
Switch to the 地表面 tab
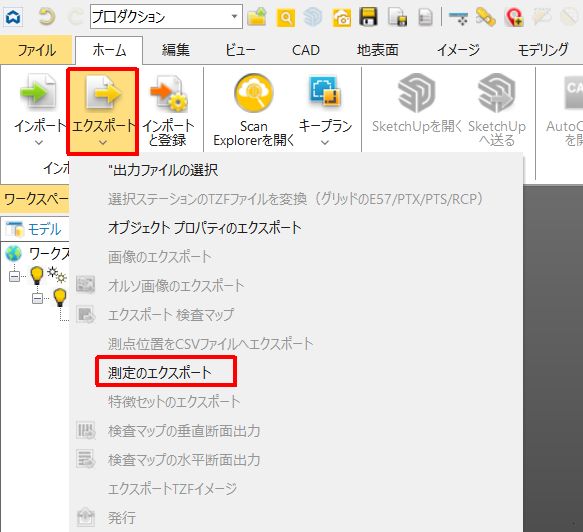(x=377, y=50)
